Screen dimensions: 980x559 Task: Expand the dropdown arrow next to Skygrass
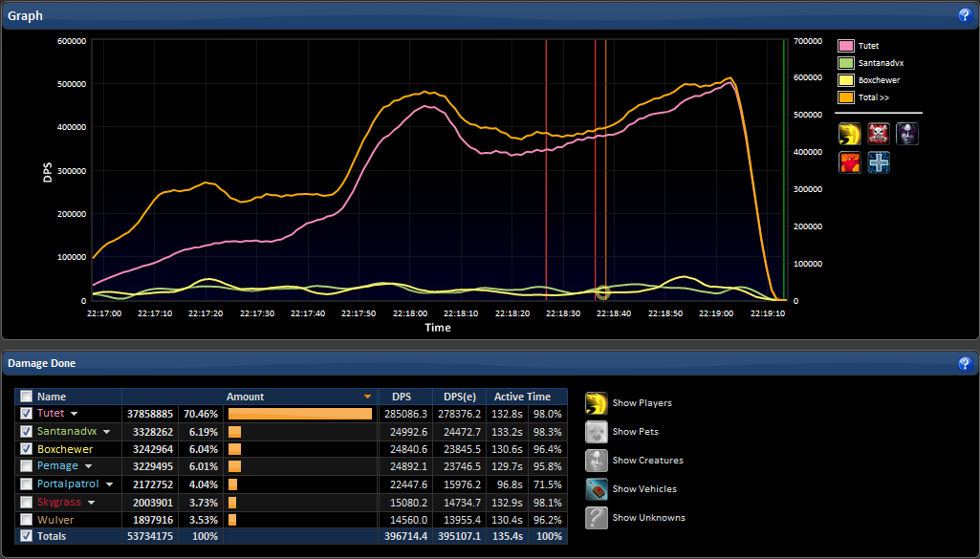pos(91,503)
